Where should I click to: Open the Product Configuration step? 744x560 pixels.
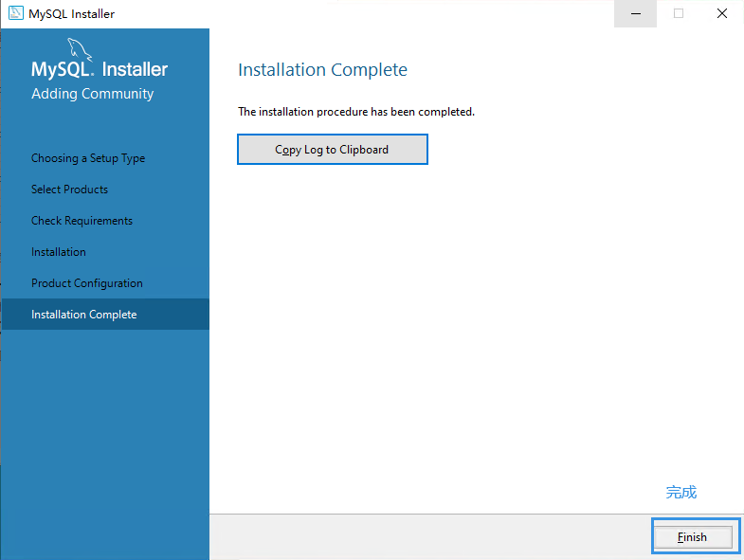pos(87,283)
